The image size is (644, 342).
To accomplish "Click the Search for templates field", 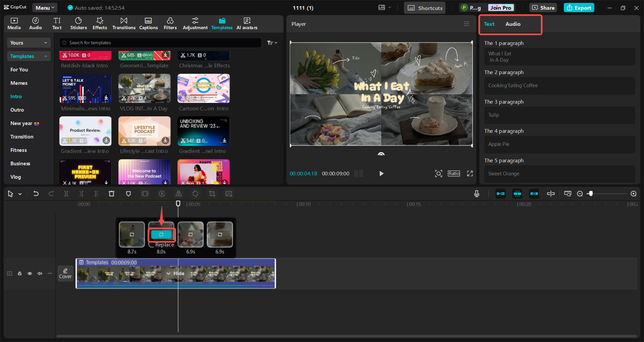I will tap(160, 43).
